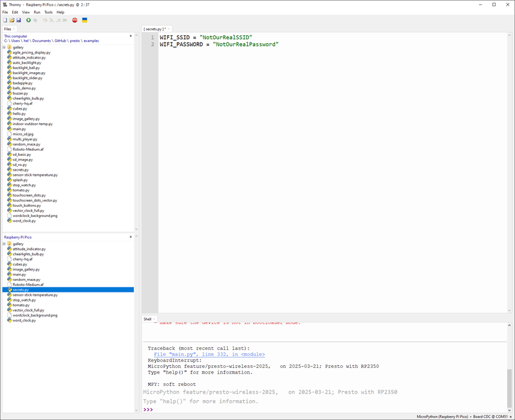
Task: Click the examples folder in the path breadcrumb
Action: tap(91, 41)
